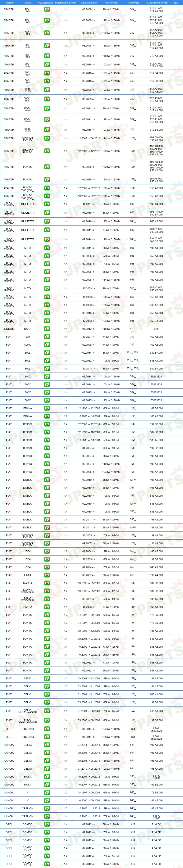
Task: Click the Opis column header
Action: (175, 2)
